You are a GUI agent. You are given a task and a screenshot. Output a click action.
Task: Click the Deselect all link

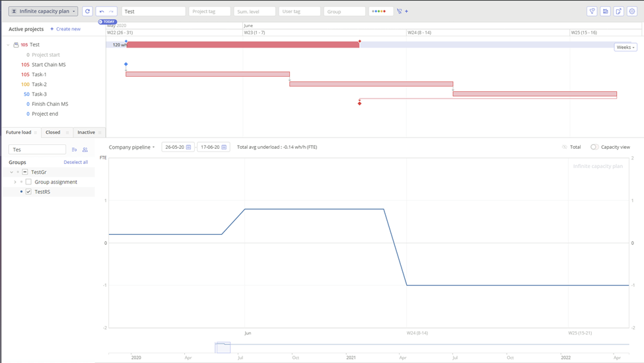(75, 162)
